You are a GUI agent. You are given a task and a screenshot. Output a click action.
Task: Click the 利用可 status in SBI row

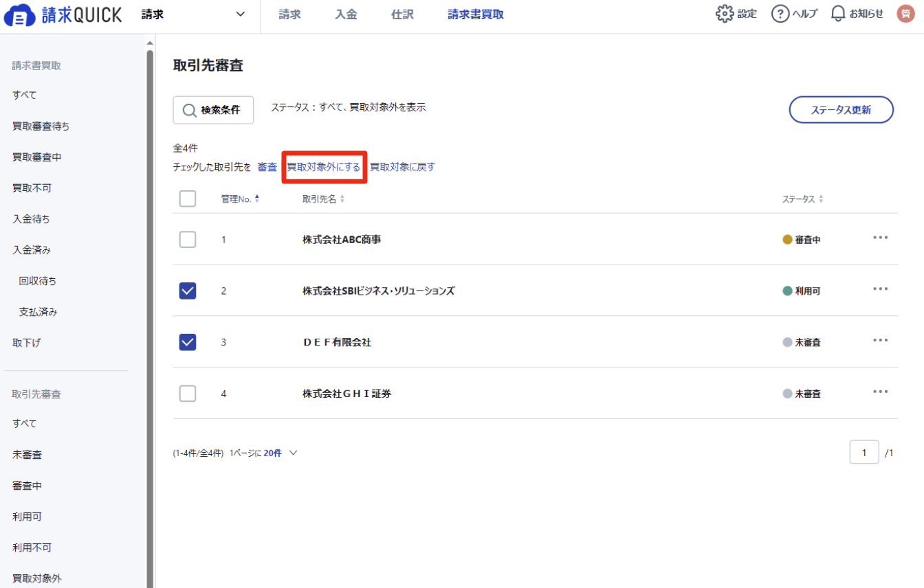tap(802, 291)
